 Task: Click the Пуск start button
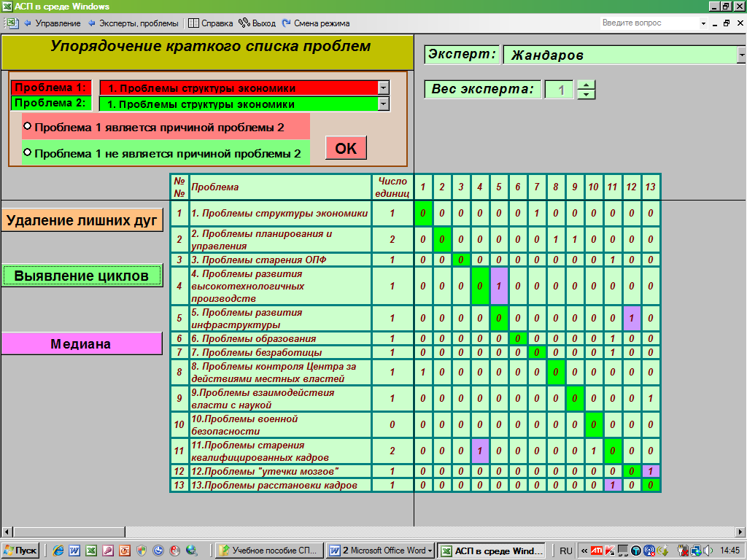pos(20,551)
